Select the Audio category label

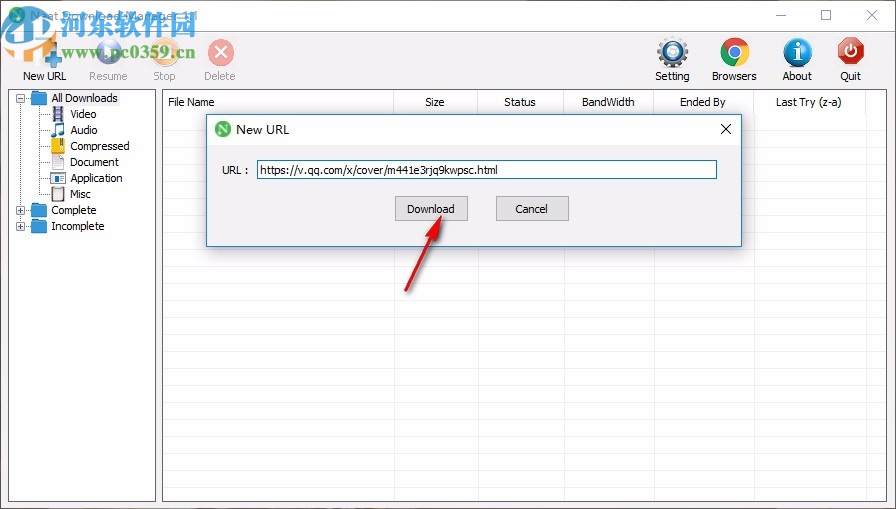click(84, 130)
